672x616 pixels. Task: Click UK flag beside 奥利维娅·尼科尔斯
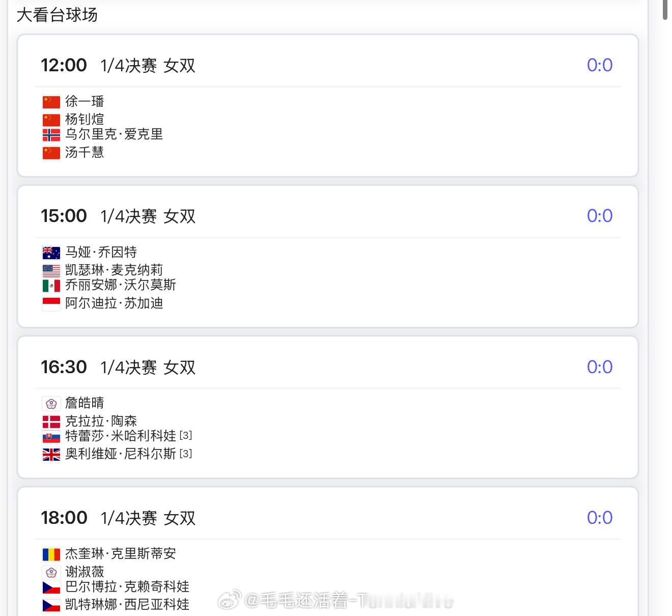point(51,454)
